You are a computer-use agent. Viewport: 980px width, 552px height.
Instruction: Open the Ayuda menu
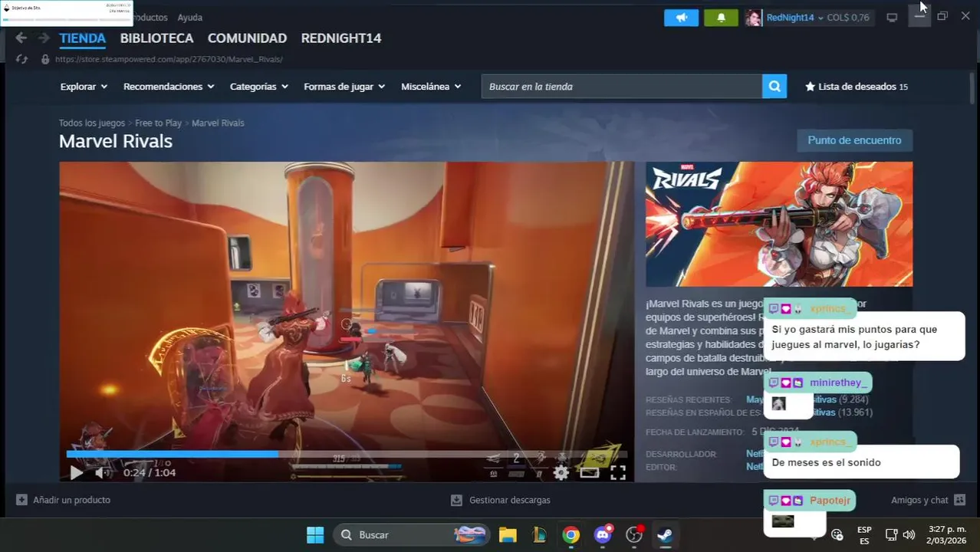189,18
